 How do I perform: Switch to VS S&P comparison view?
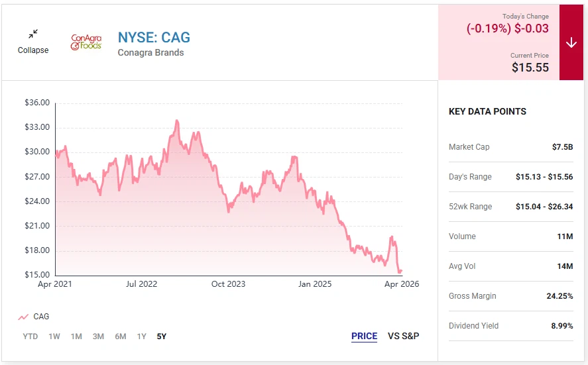tap(403, 336)
